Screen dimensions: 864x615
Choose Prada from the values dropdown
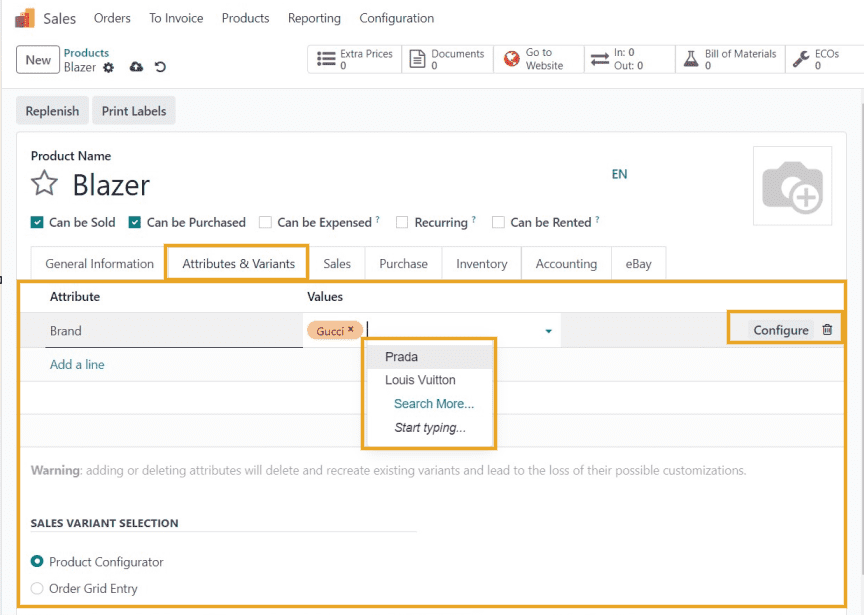[x=401, y=357]
